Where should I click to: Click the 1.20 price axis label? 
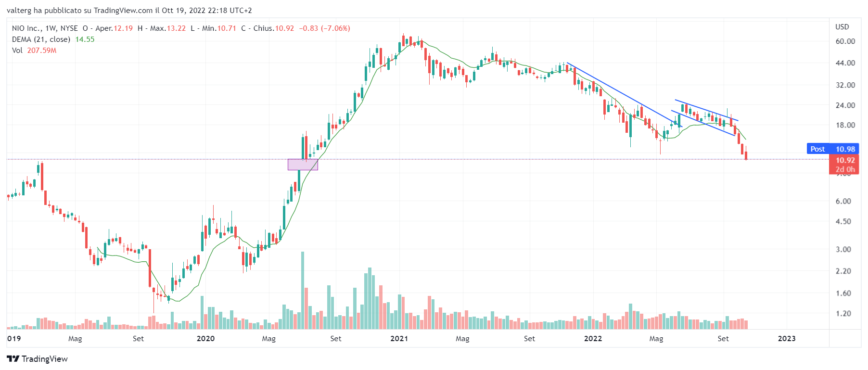point(843,314)
